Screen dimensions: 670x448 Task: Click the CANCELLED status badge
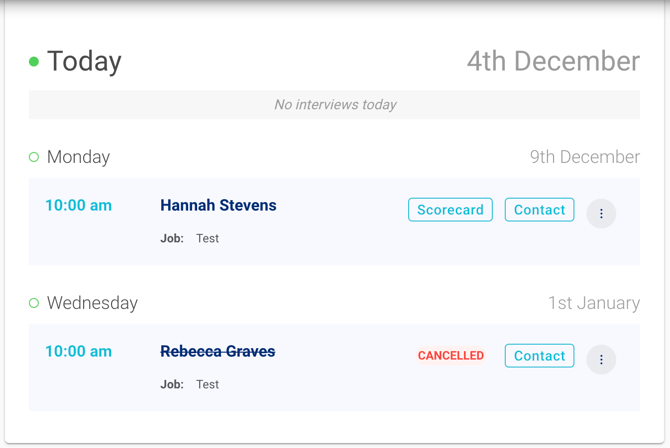coord(450,356)
